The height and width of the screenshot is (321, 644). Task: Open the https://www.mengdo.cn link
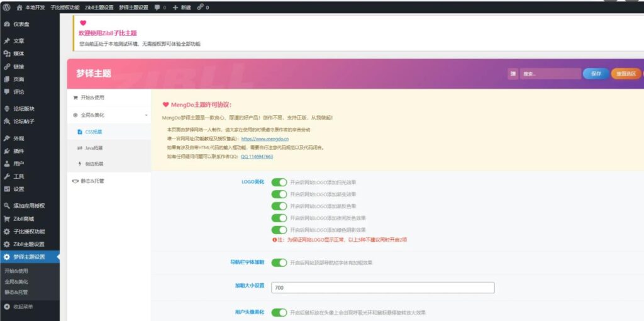coord(265,139)
